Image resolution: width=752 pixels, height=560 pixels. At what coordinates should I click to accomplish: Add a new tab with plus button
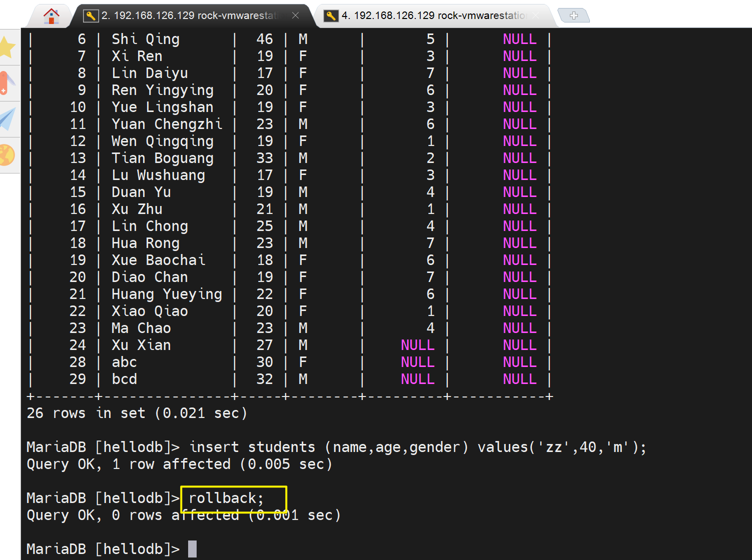pos(573,16)
